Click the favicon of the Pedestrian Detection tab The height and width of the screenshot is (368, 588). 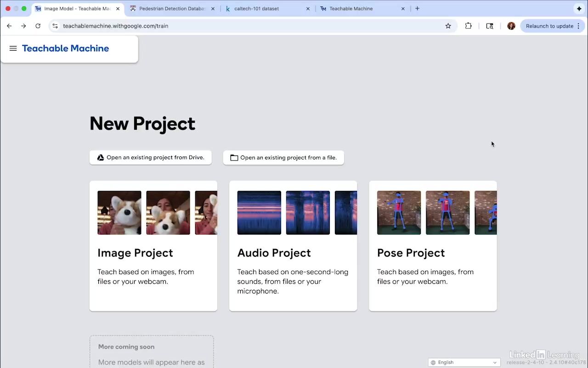click(133, 9)
